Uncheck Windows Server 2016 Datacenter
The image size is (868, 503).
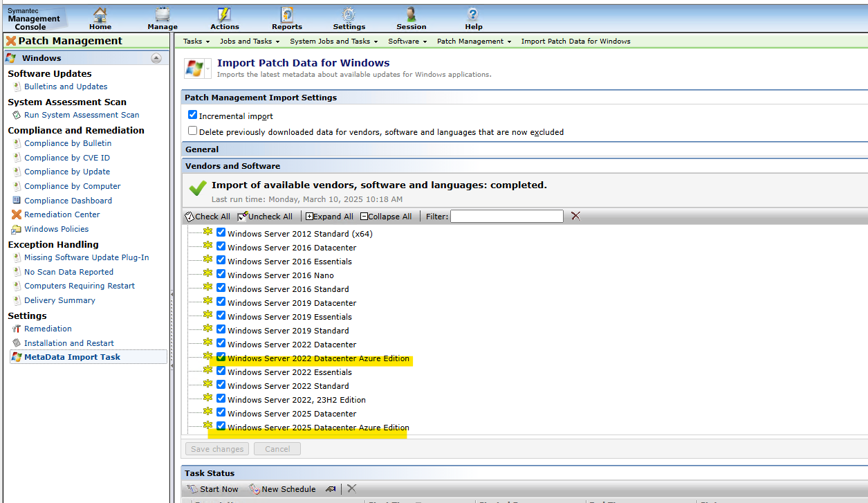[x=221, y=246]
